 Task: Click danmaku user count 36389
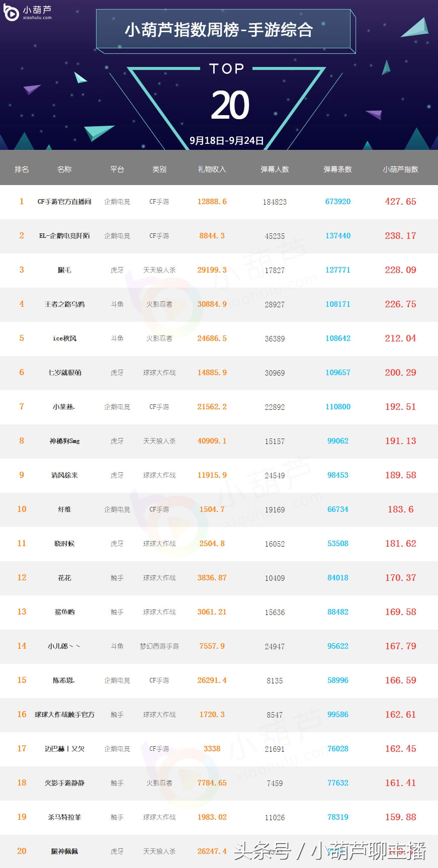275,339
